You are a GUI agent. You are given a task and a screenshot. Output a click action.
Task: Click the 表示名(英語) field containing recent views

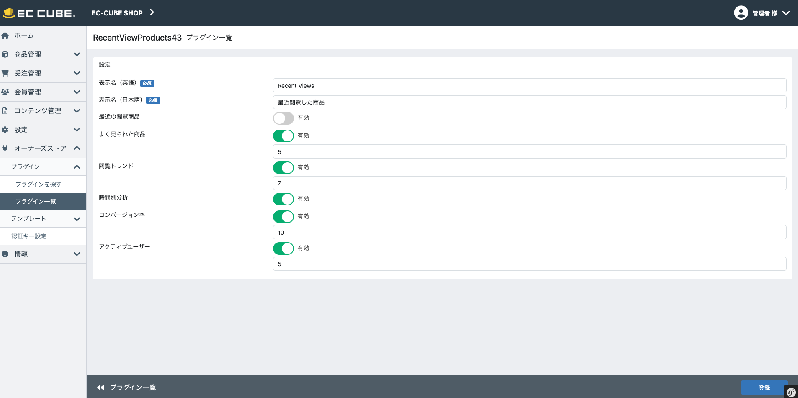[529, 86]
